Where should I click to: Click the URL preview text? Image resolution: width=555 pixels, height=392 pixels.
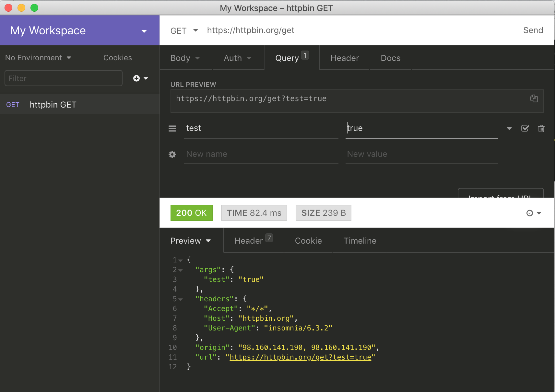(251, 98)
